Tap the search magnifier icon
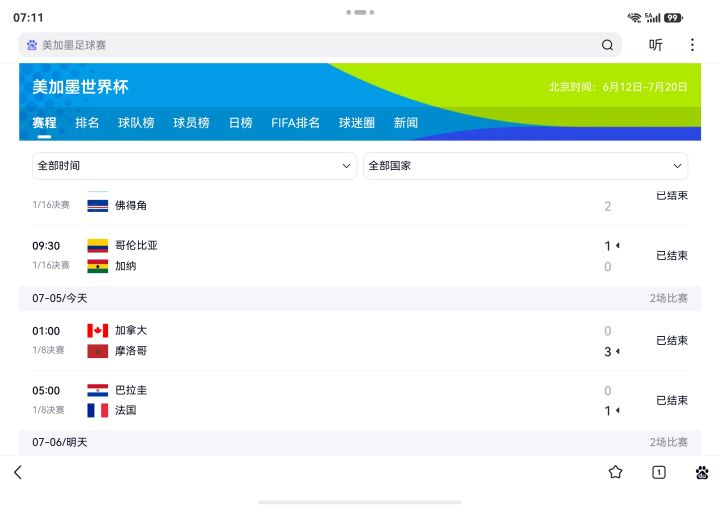720x509 pixels. pyautogui.click(x=607, y=45)
